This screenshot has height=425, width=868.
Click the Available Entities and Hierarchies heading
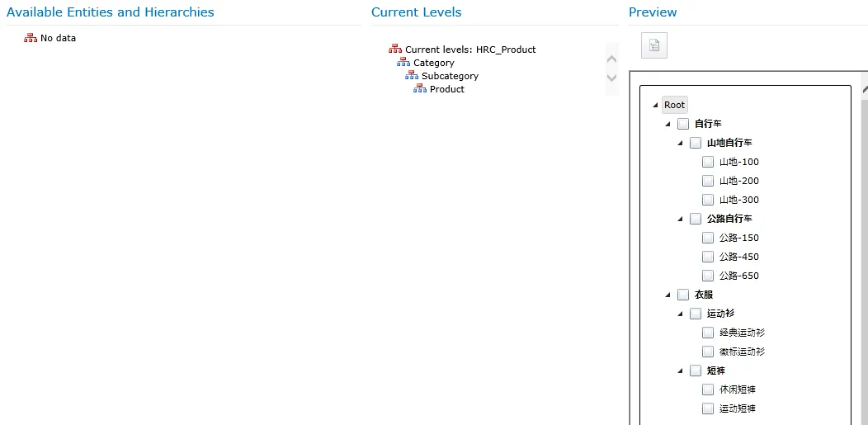(x=111, y=12)
